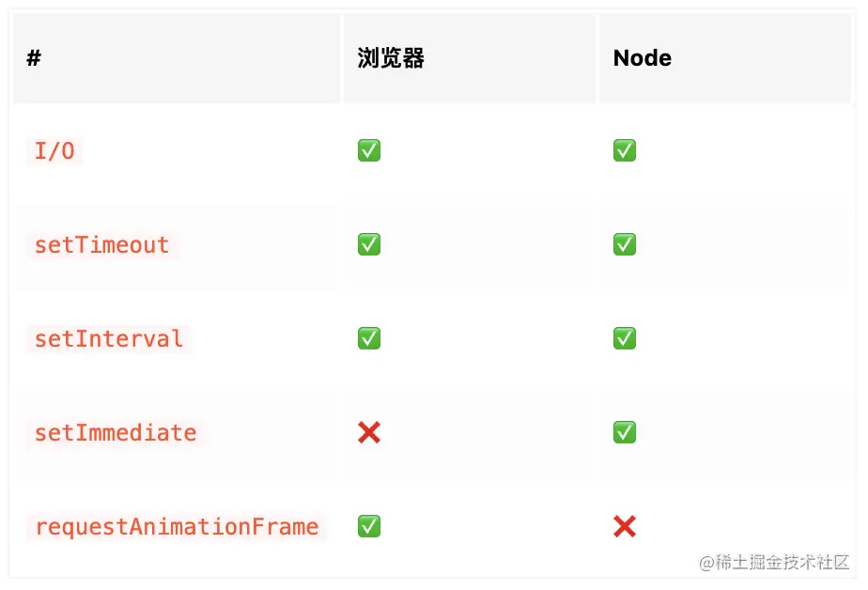Image resolution: width=868 pixels, height=590 pixels.
Task: Click the empty header cell area beside Node
Action: (x=761, y=58)
